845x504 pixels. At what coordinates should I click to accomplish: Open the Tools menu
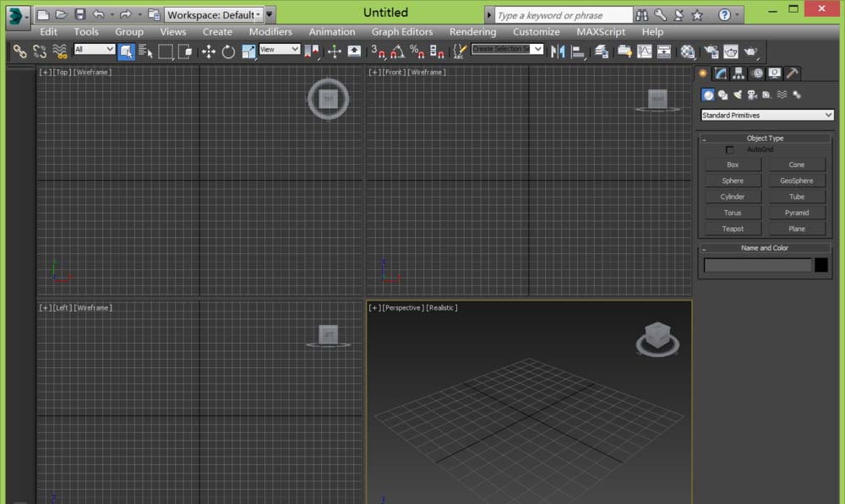coord(86,32)
